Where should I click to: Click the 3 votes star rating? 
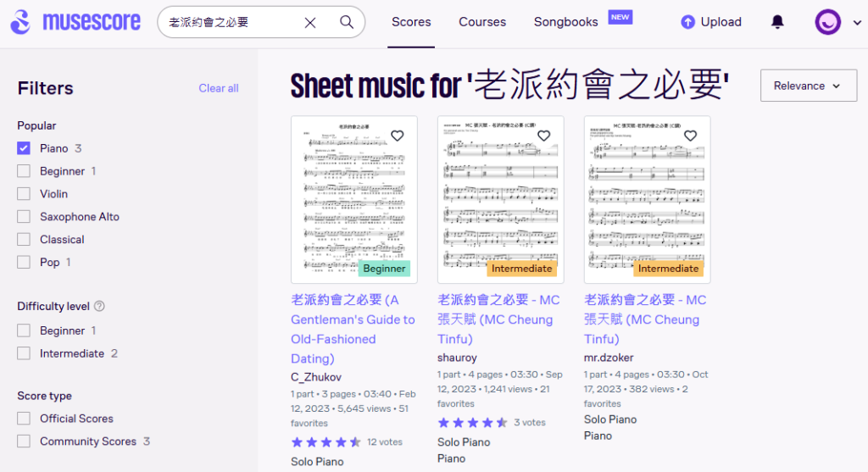pyautogui.click(x=473, y=423)
